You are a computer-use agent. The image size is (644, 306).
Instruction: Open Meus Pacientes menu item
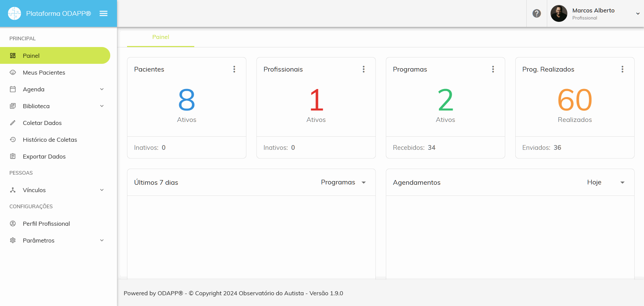click(55, 72)
